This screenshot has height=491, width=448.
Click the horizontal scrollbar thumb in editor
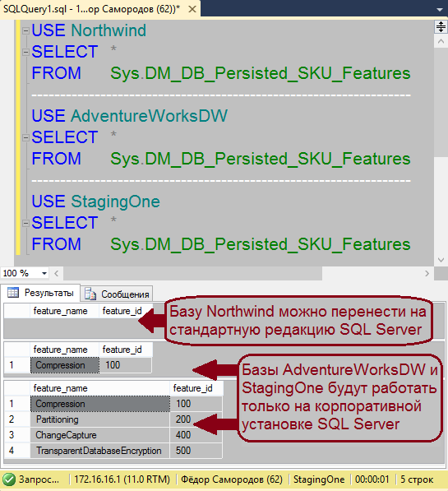point(192,273)
